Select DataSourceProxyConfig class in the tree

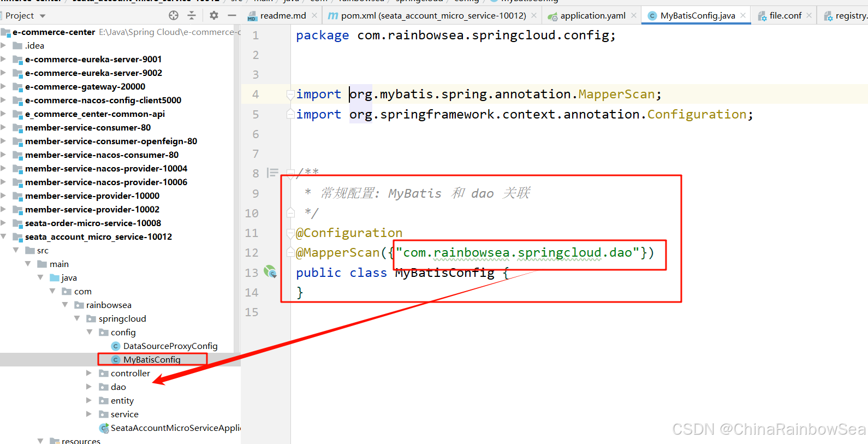170,346
